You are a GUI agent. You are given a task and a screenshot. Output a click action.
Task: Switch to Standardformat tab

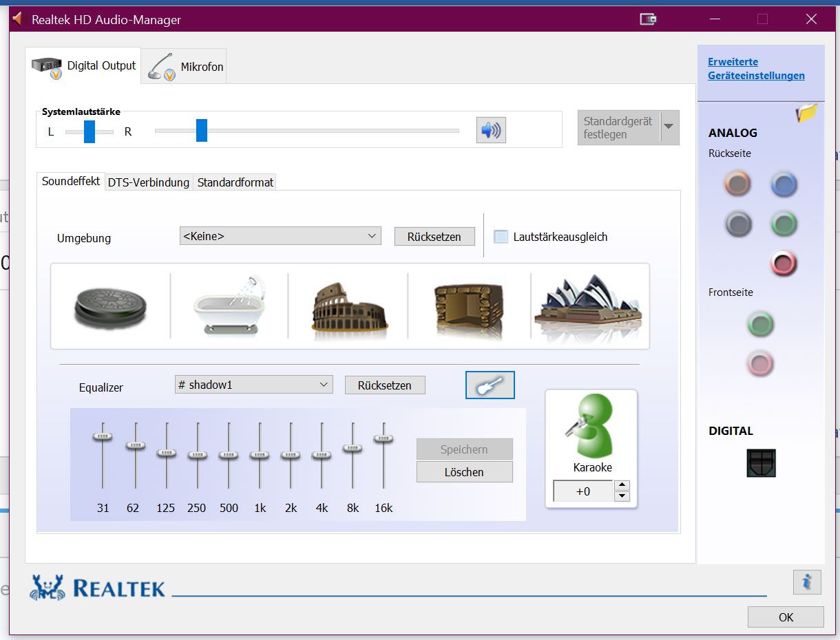[x=235, y=182]
